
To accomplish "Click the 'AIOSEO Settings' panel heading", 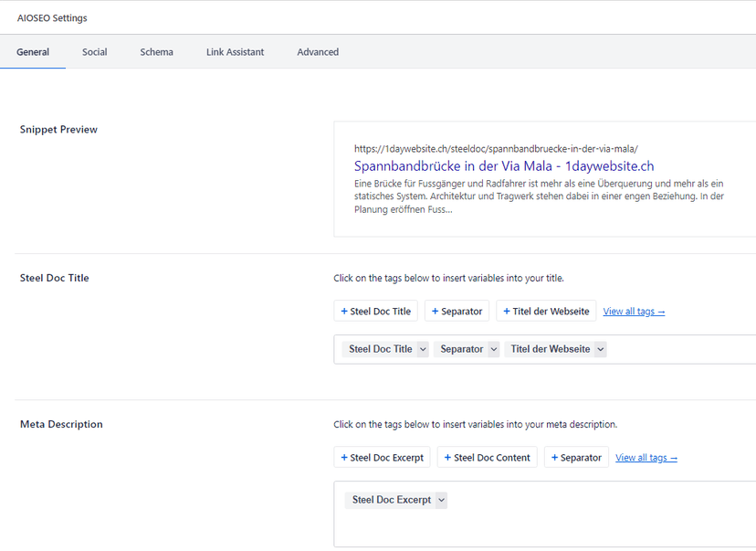I will pos(52,18).
